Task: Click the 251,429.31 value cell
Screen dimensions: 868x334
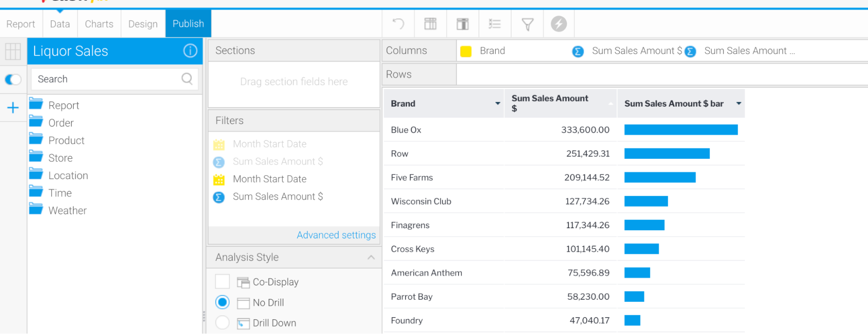Action: (x=561, y=154)
